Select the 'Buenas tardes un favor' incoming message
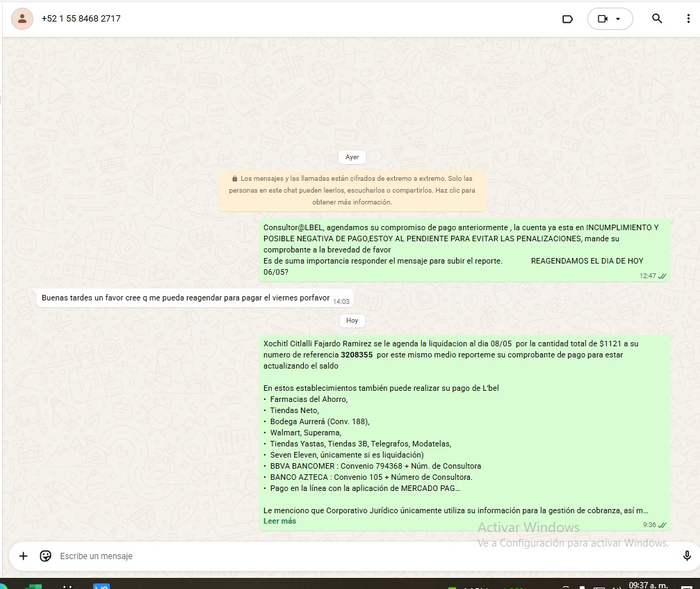This screenshot has height=589, width=700. point(195,298)
